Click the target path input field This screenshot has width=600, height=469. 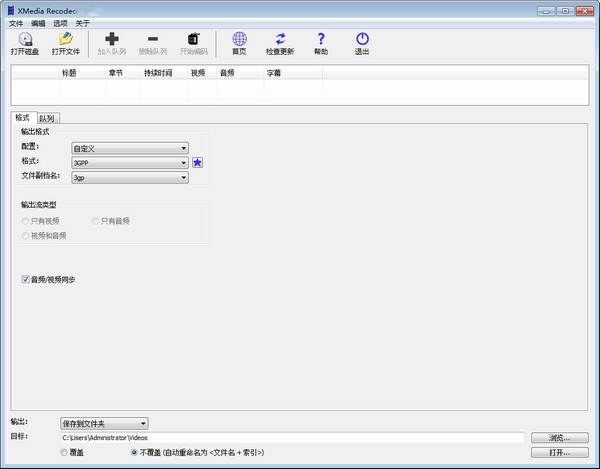point(292,438)
